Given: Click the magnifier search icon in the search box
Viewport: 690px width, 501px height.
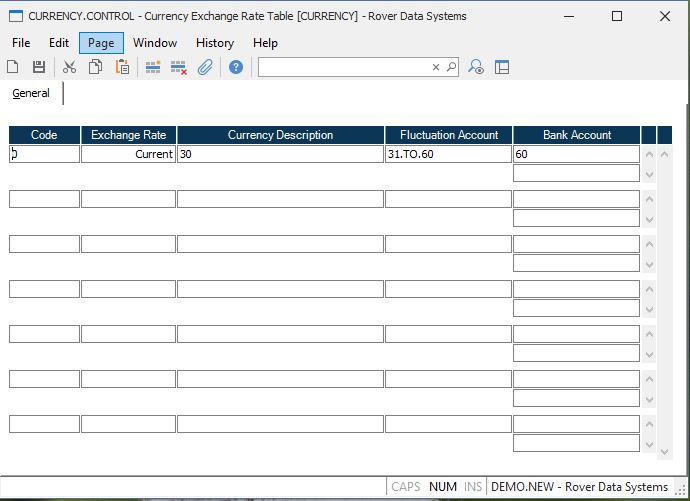Looking at the screenshot, I should coord(451,67).
